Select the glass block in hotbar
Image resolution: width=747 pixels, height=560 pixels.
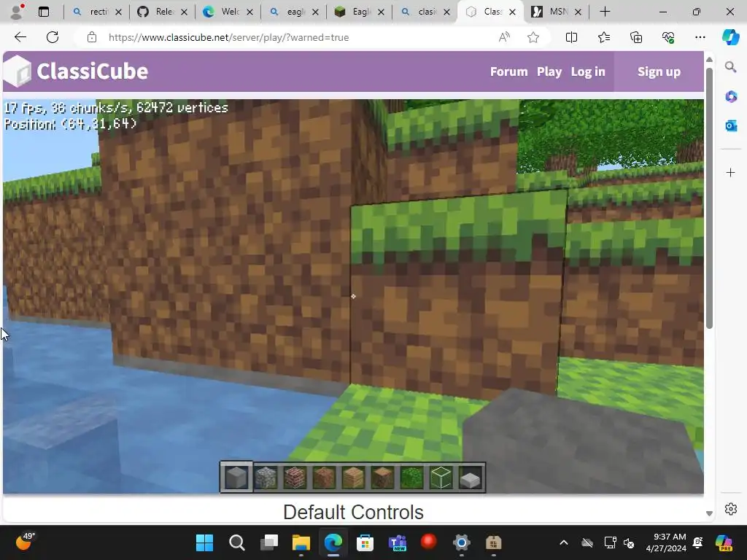441,477
